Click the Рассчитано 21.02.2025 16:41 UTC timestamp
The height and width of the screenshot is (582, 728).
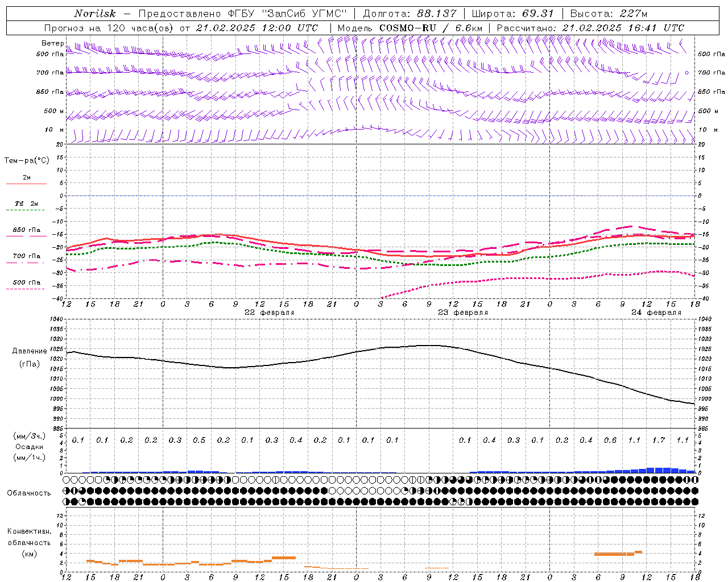(590, 27)
